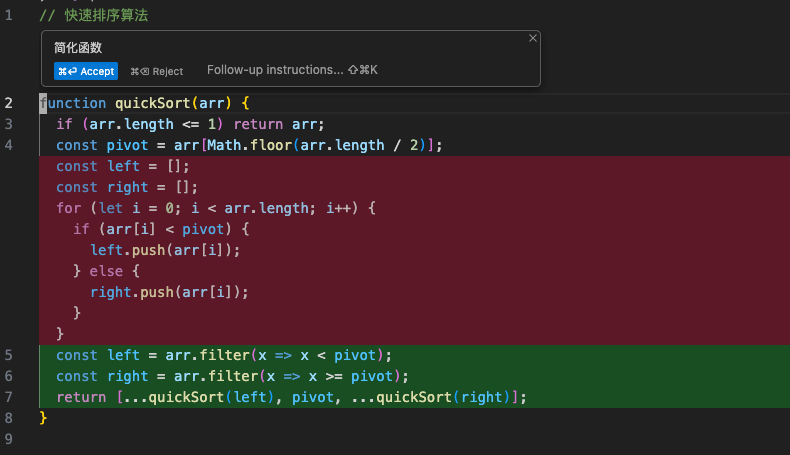Close the inline edit prompt box
The width and height of the screenshot is (790, 455).
click(x=533, y=38)
